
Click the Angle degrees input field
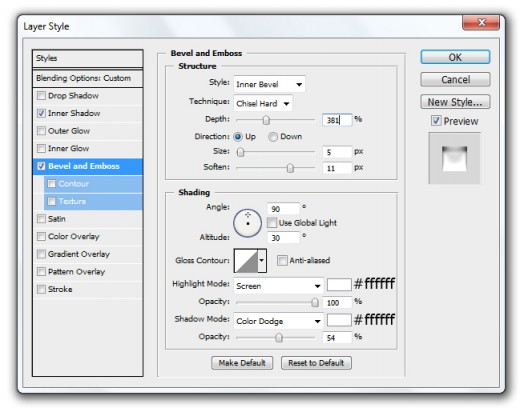283,209
